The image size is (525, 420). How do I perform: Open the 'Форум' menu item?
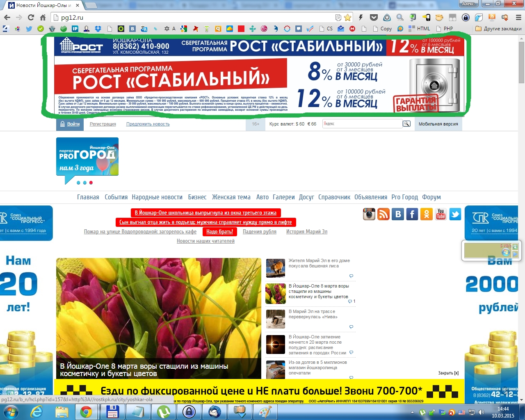(x=431, y=197)
